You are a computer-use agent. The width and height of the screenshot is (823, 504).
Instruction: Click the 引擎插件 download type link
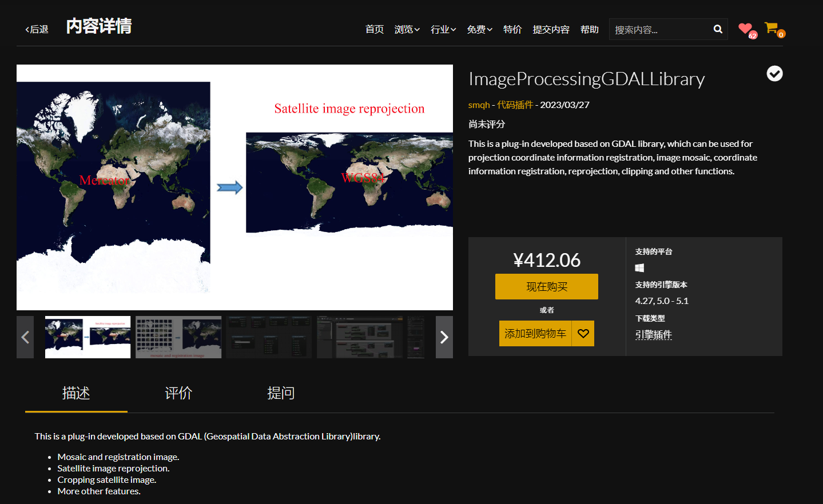tap(653, 334)
